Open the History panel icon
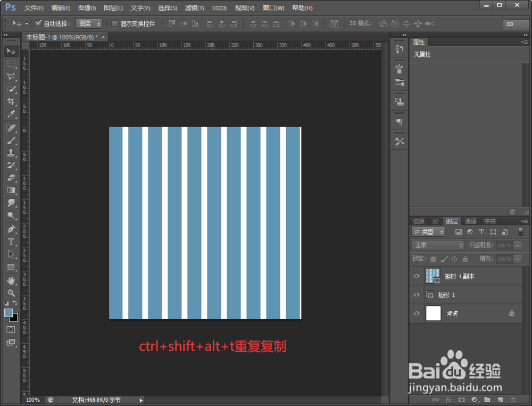The image size is (532, 406). [x=400, y=49]
